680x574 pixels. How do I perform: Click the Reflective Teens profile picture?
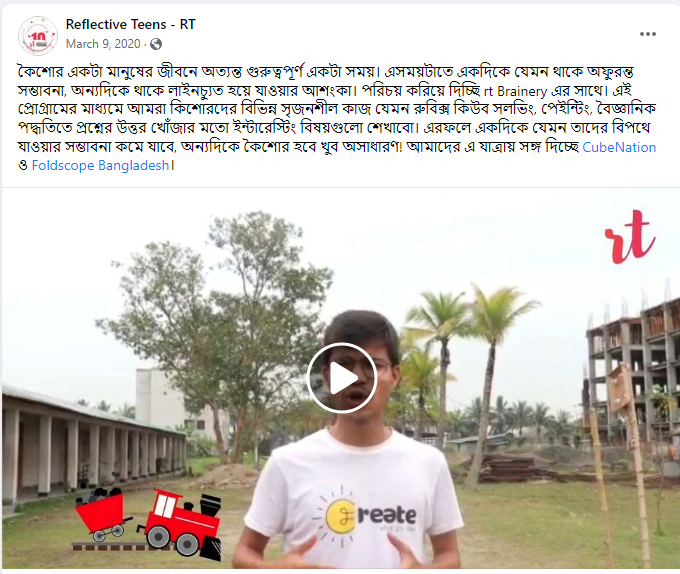click(38, 36)
